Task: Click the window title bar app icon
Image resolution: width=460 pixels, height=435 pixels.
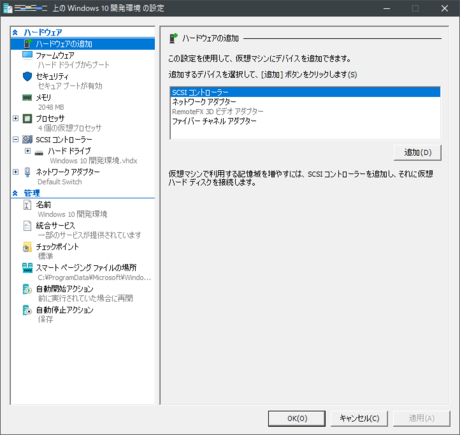Action: click(x=7, y=8)
